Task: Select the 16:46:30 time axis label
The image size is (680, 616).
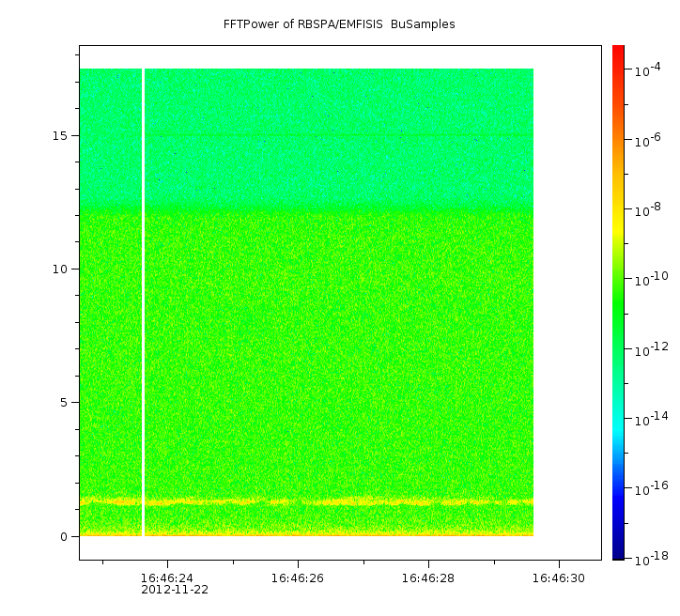Action: 559,577
